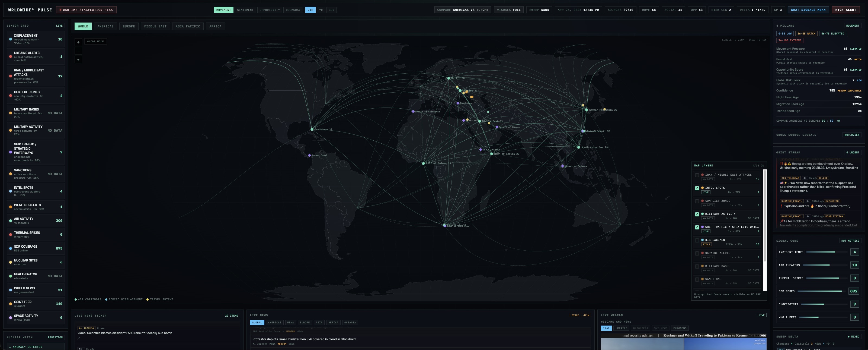The image size is (868, 350).
Task: Select the Strait of Malacca diamond marker
Action: tap(562, 166)
